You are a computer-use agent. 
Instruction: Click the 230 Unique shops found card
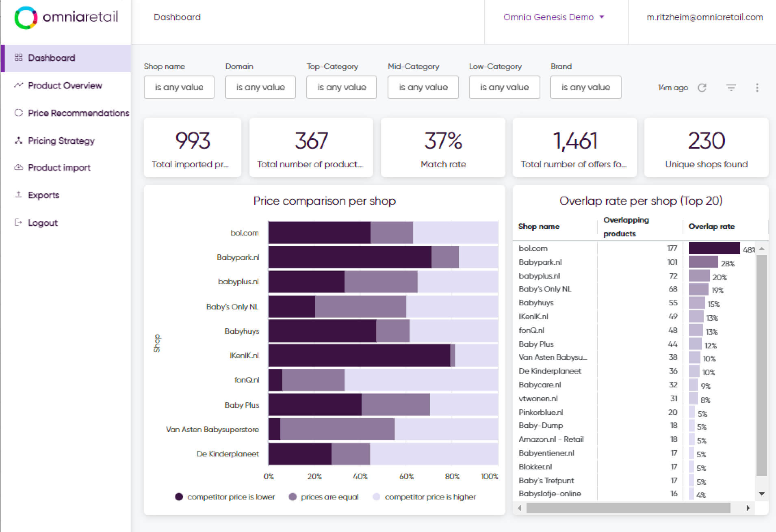click(x=706, y=147)
